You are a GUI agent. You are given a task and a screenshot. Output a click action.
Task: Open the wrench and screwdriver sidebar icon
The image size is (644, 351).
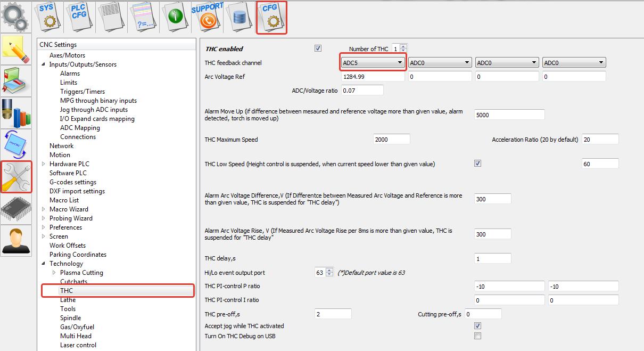[x=16, y=177]
